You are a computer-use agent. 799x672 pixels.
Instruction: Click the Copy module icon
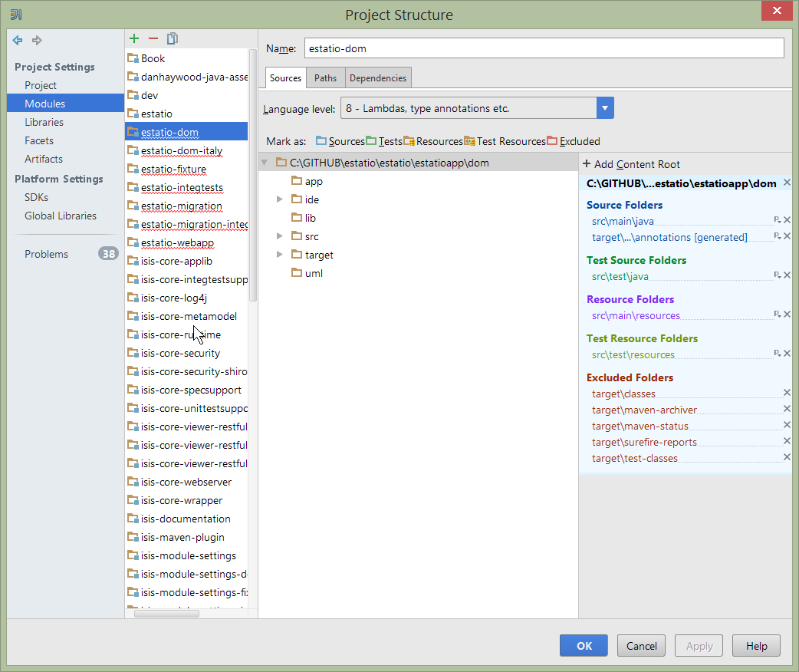click(173, 39)
